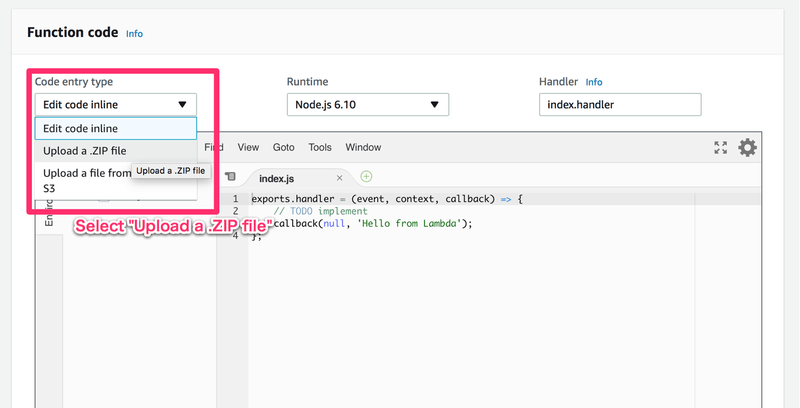Choose "Upload a .ZIP file" option

(x=85, y=151)
